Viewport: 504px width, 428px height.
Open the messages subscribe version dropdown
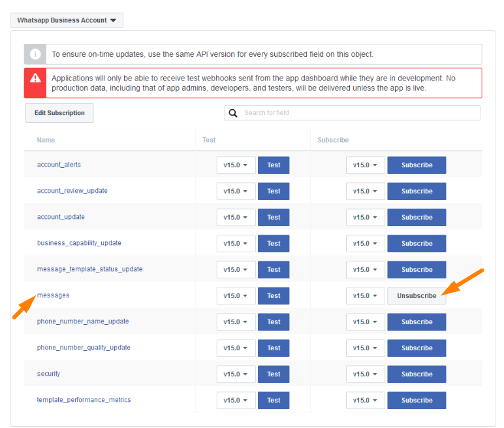pyautogui.click(x=365, y=296)
